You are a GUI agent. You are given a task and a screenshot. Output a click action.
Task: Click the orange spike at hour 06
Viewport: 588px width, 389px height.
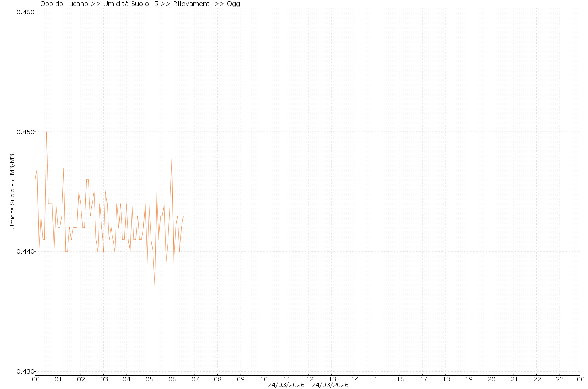pyautogui.click(x=172, y=156)
